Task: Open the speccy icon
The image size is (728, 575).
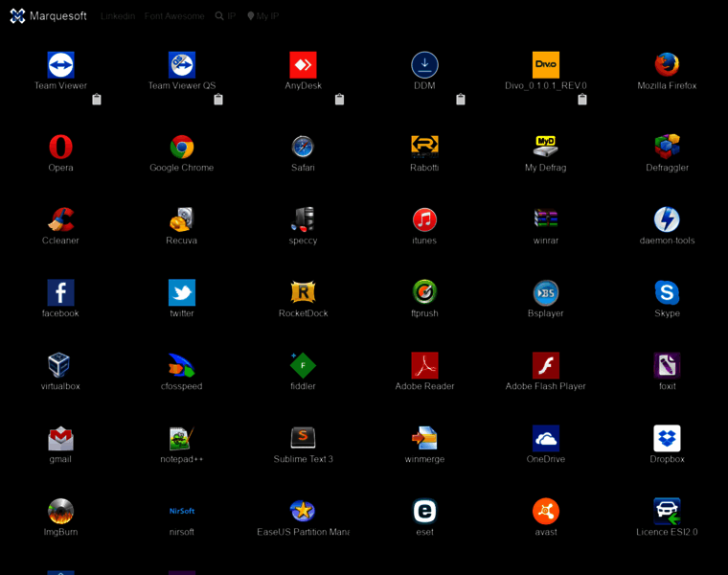Action: coord(304,219)
